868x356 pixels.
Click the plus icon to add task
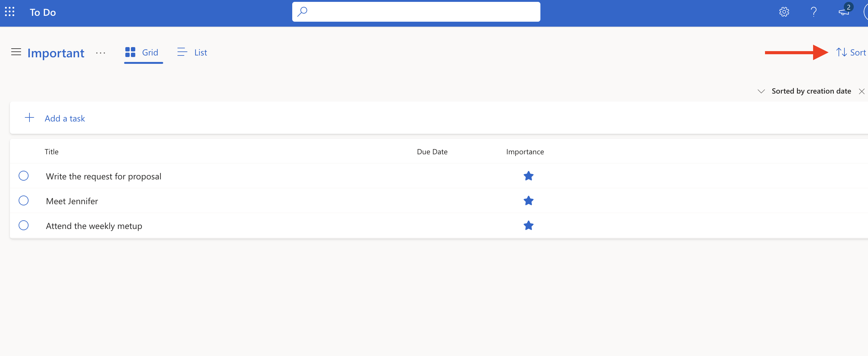pyautogui.click(x=29, y=118)
